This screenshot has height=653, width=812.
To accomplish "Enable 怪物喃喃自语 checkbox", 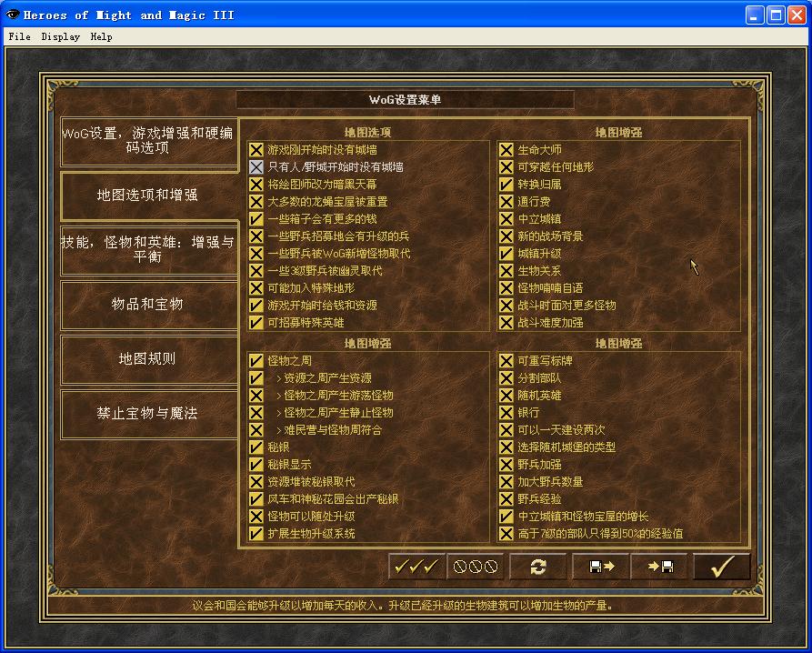I will 506,288.
